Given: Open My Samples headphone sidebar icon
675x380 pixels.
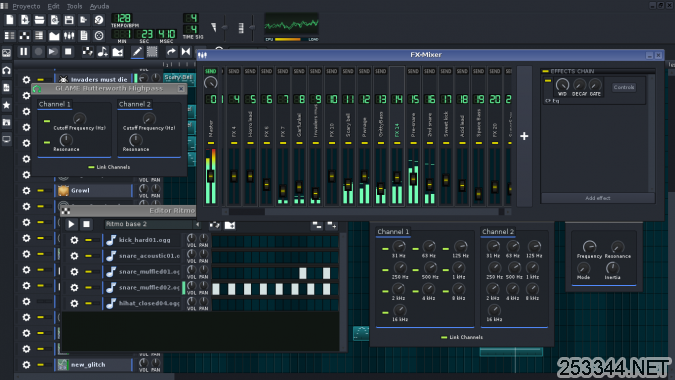Looking at the screenshot, I should point(6,70).
